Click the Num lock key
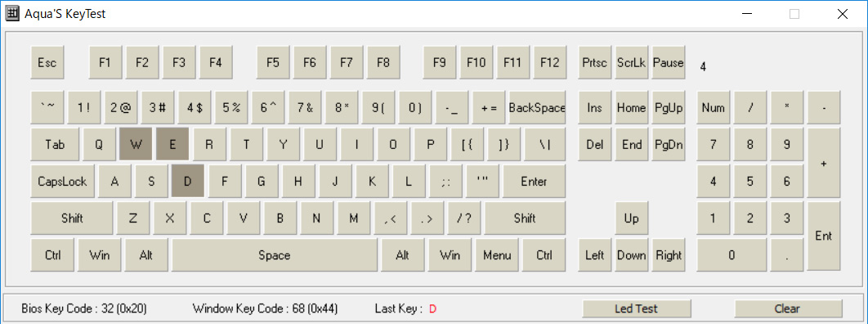 coord(713,107)
